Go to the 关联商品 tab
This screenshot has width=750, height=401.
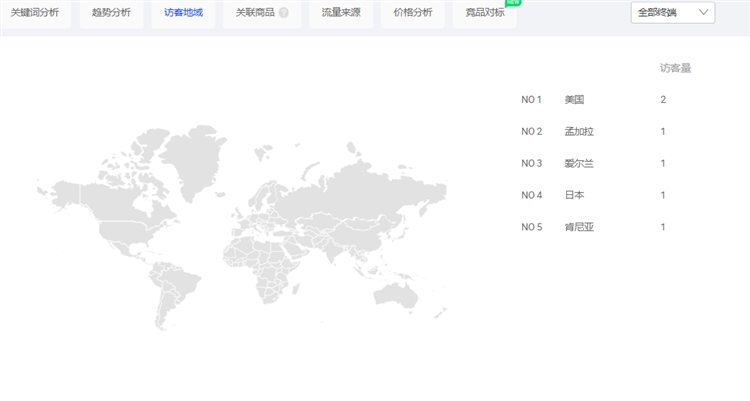(x=255, y=13)
